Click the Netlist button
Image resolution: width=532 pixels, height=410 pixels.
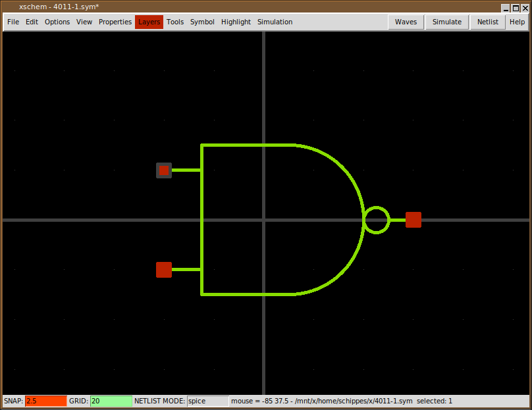(x=488, y=22)
